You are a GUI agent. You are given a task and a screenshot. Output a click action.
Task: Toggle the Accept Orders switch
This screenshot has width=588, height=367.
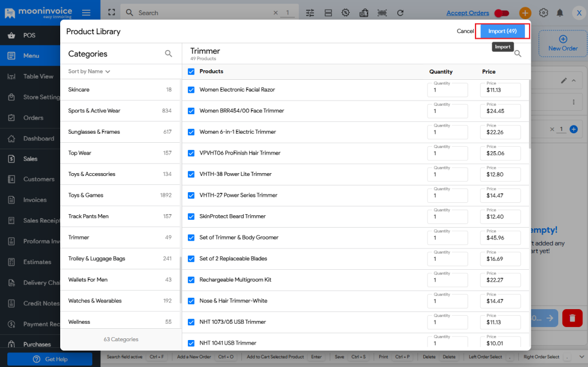point(501,13)
